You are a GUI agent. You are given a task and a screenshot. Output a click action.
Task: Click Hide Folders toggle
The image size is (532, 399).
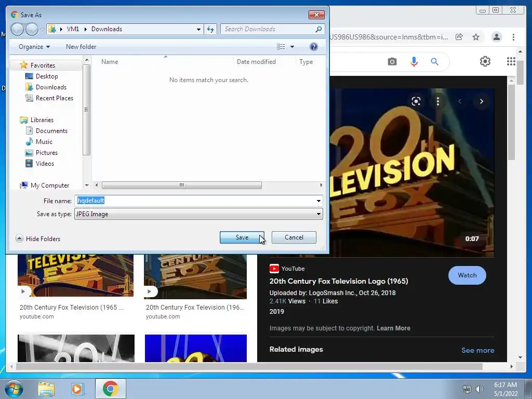37,238
